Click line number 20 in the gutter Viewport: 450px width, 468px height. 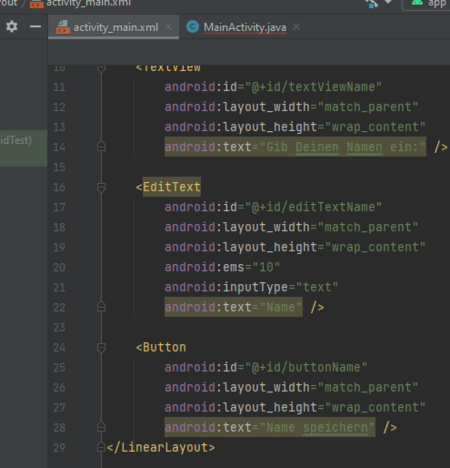[59, 267]
